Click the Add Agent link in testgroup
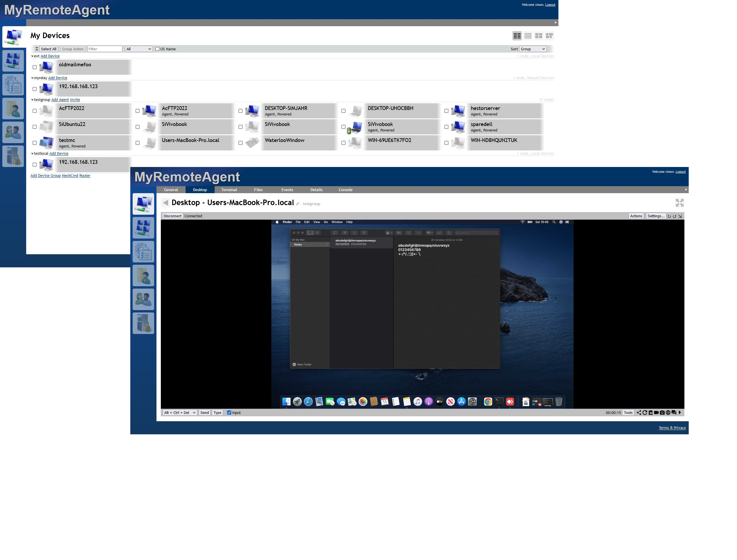Viewport: 737px width, 560px height. [60, 100]
